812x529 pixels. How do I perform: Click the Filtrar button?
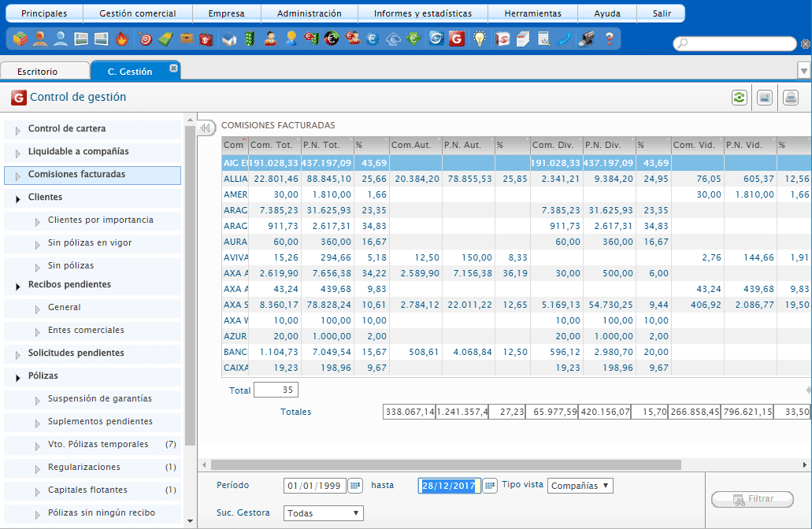(x=752, y=499)
